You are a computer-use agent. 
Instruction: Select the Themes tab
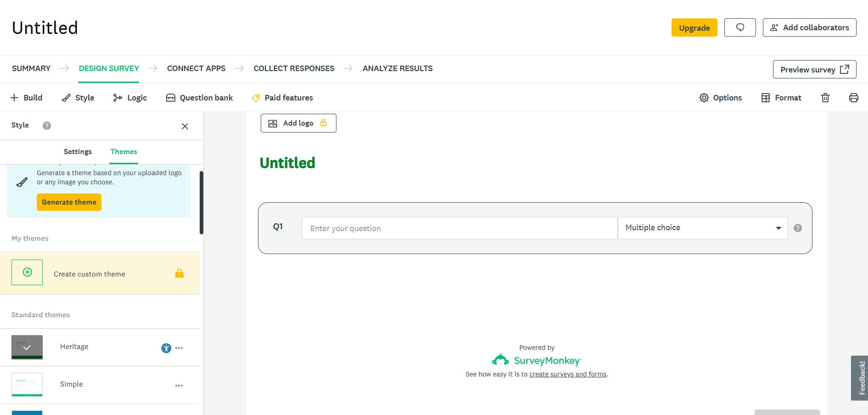[124, 152]
